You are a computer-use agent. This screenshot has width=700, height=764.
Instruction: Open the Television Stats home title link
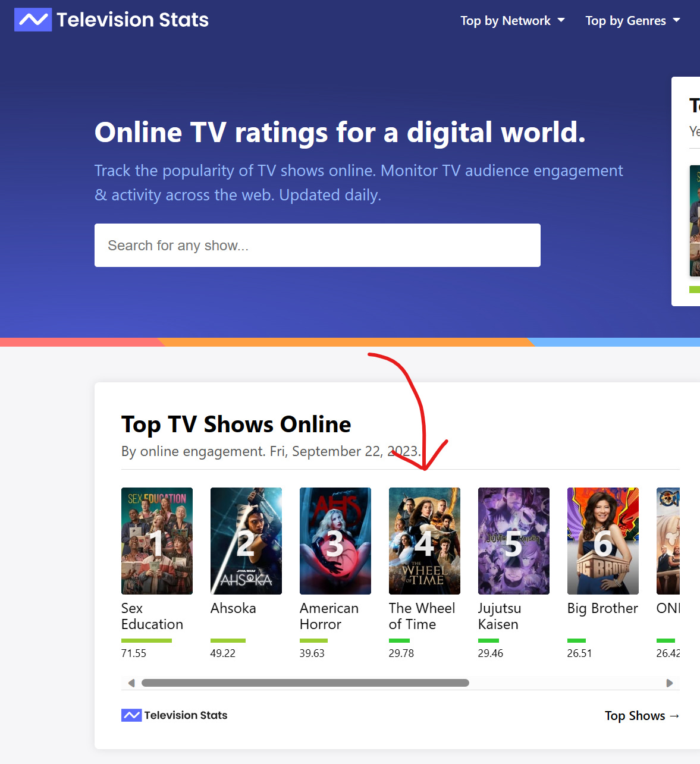[x=133, y=20]
